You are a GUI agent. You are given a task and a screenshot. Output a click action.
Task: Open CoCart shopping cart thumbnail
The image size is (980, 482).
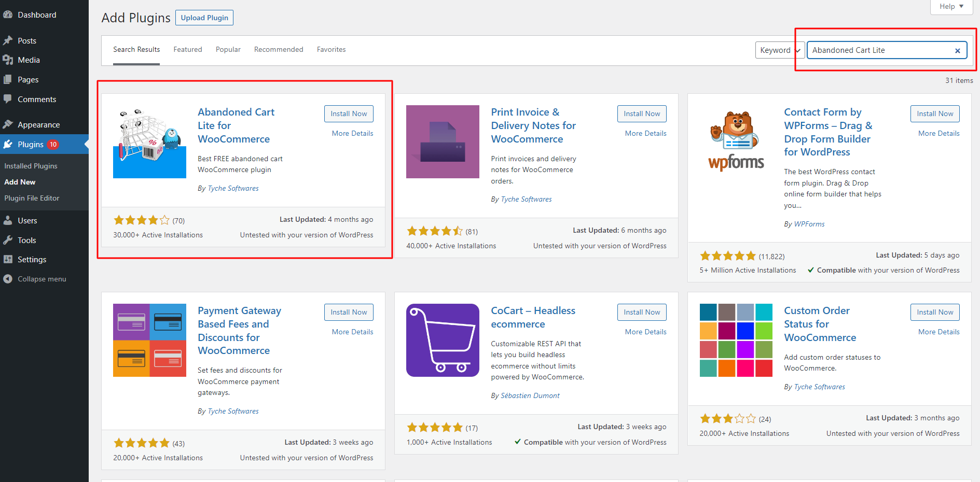[x=443, y=340]
